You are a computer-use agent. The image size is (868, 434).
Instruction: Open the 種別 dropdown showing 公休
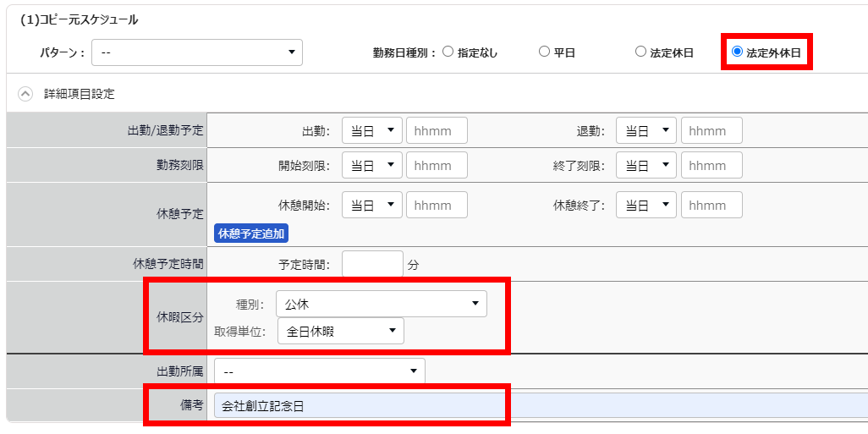(x=382, y=304)
